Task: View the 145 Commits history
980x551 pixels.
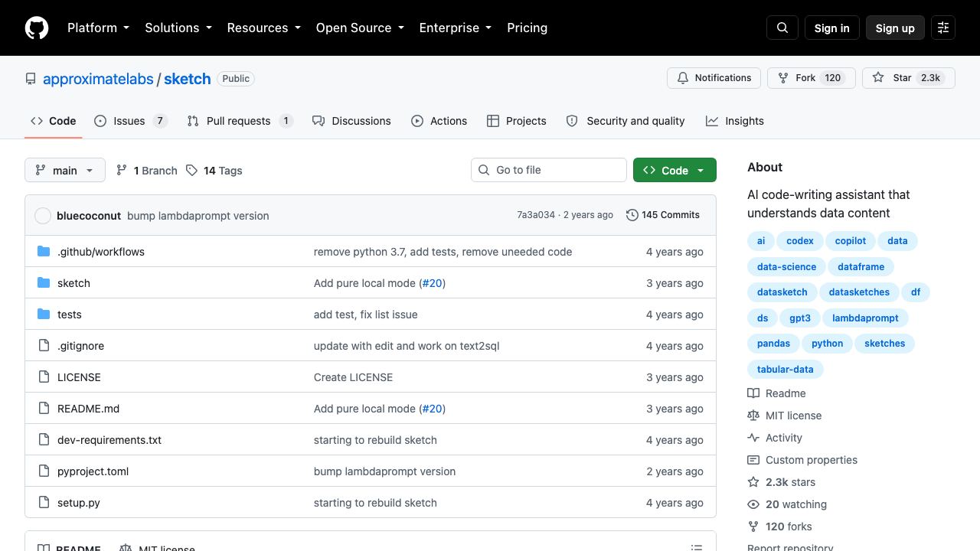Action: coord(663,215)
